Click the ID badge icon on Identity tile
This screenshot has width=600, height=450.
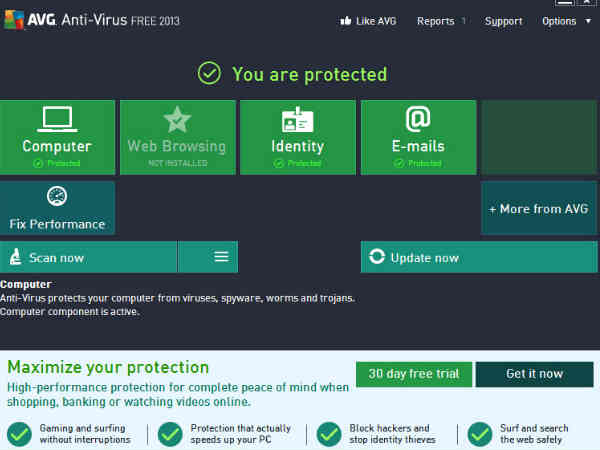click(297, 120)
